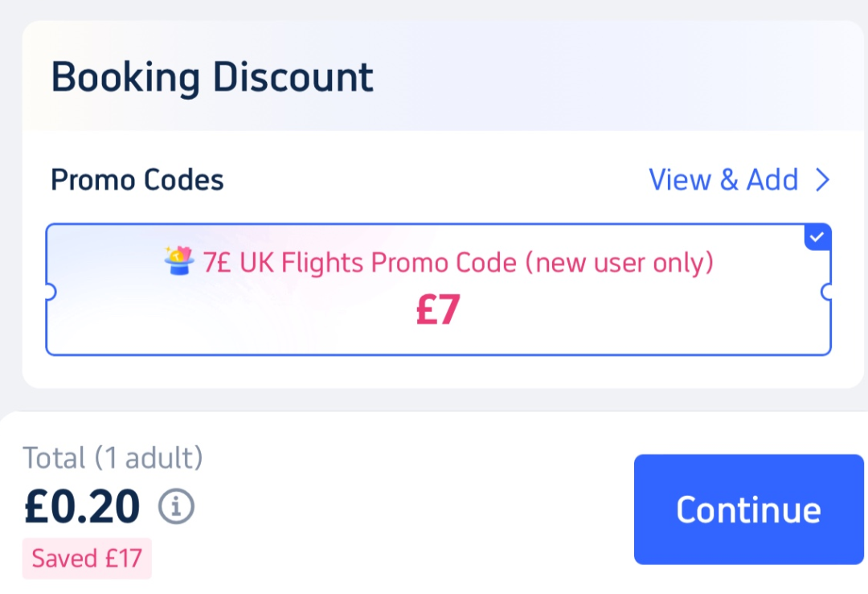
Task: Click the £0.20 total price
Action: click(82, 506)
